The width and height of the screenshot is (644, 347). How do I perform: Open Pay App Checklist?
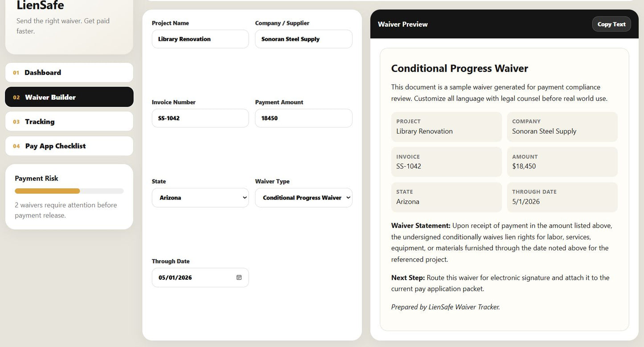[69, 146]
